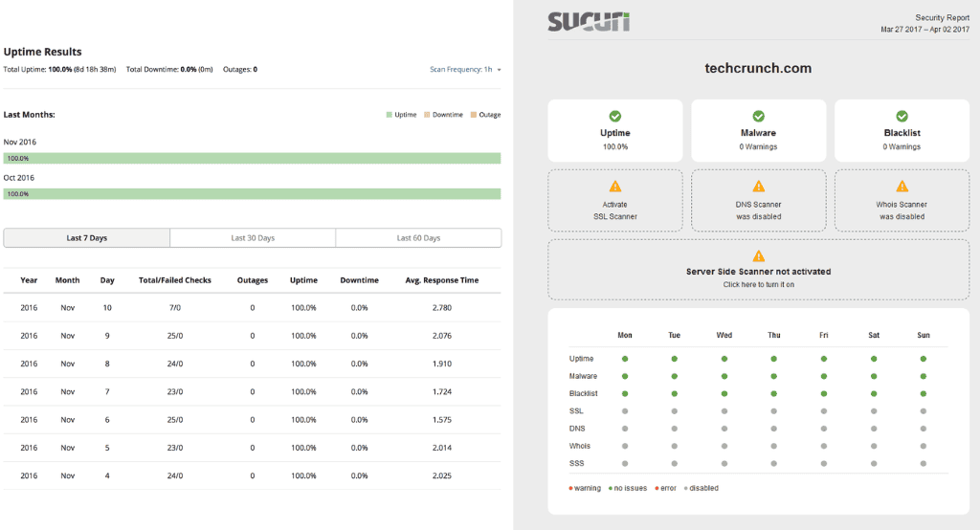Open the Uptime 100.0% summary card
980x530 pixels.
[x=615, y=131]
